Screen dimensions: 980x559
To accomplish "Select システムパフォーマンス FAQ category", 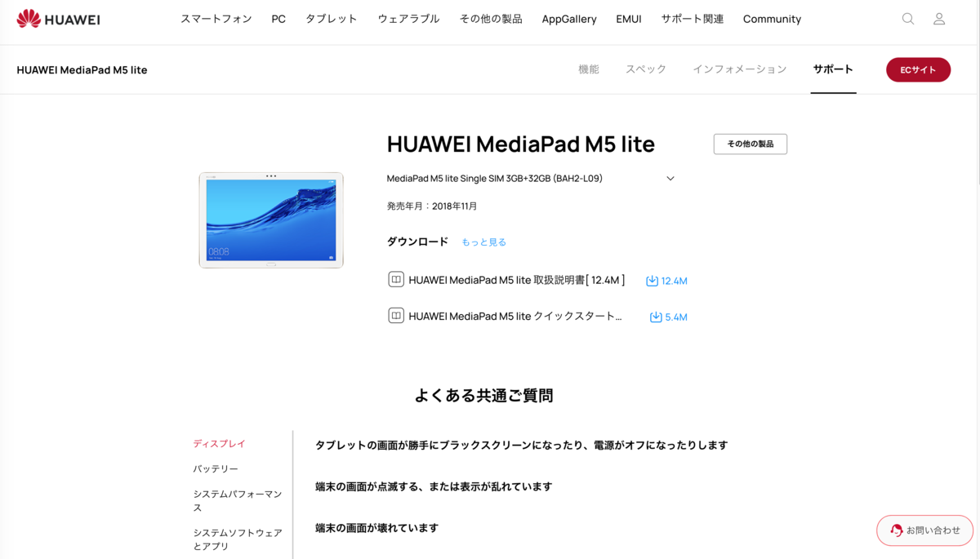I will point(238,501).
